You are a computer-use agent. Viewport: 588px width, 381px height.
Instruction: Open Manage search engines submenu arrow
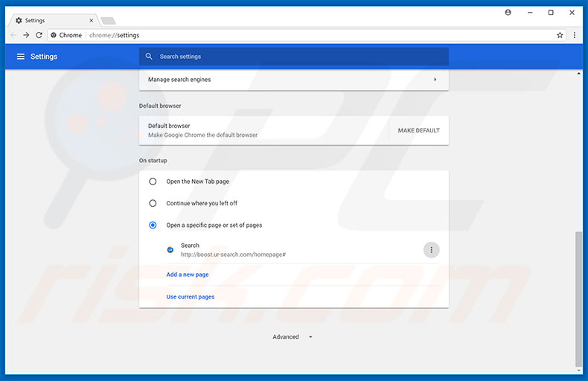pyautogui.click(x=435, y=80)
